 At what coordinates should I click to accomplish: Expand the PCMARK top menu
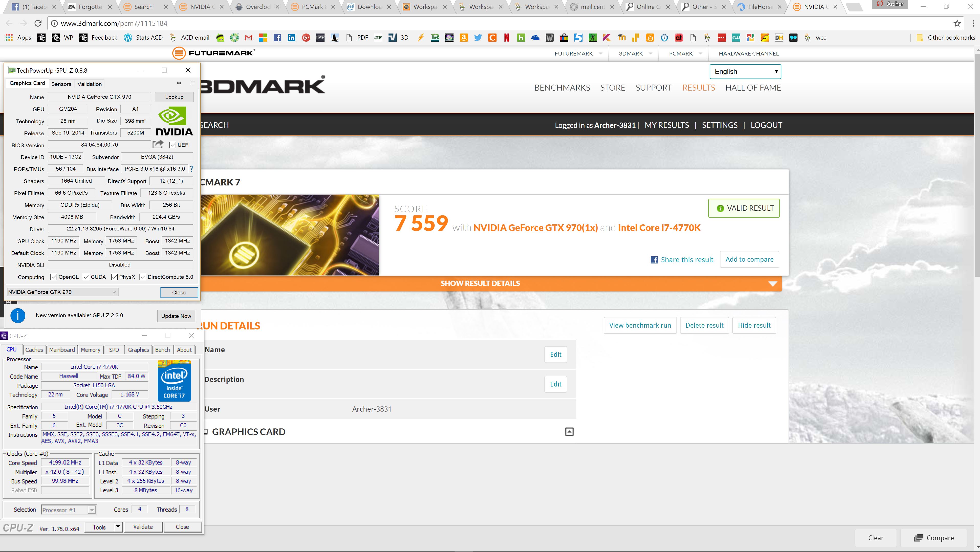point(686,54)
